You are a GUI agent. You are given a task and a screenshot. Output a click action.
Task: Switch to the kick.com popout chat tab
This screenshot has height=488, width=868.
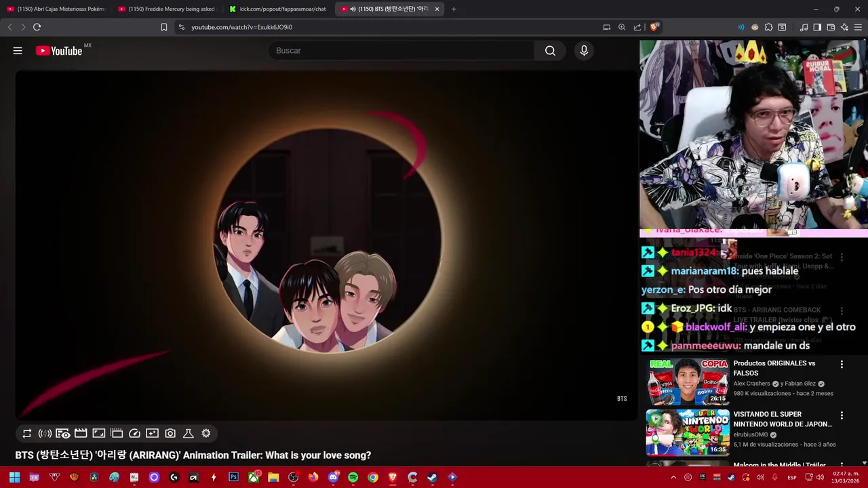[x=278, y=9]
